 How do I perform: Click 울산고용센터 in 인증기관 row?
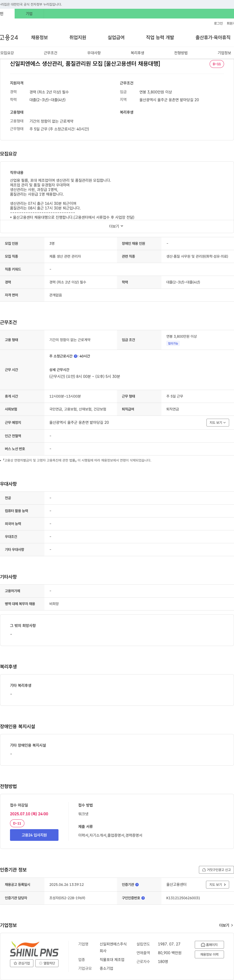point(176,885)
